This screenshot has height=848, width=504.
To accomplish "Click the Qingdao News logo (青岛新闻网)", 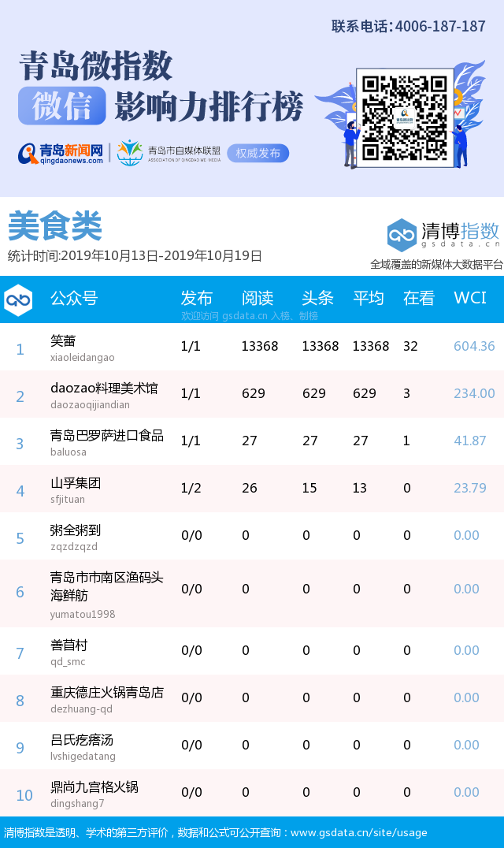I will pos(61,153).
